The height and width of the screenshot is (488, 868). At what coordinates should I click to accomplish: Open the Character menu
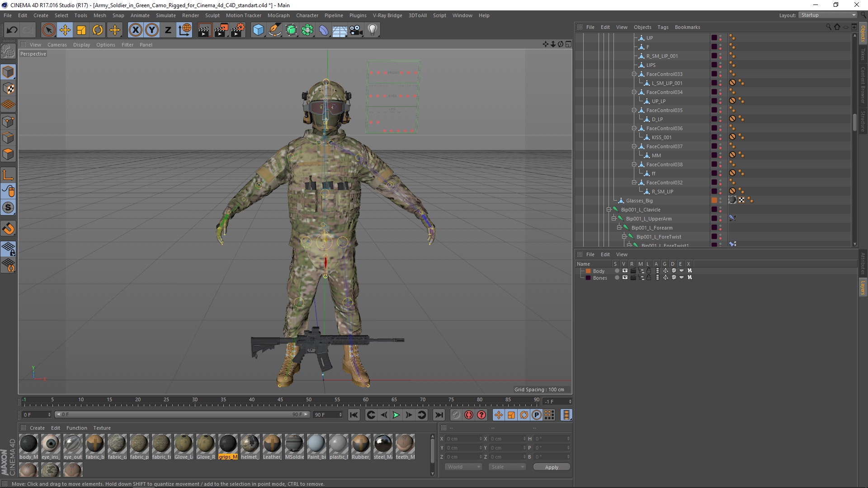(307, 15)
